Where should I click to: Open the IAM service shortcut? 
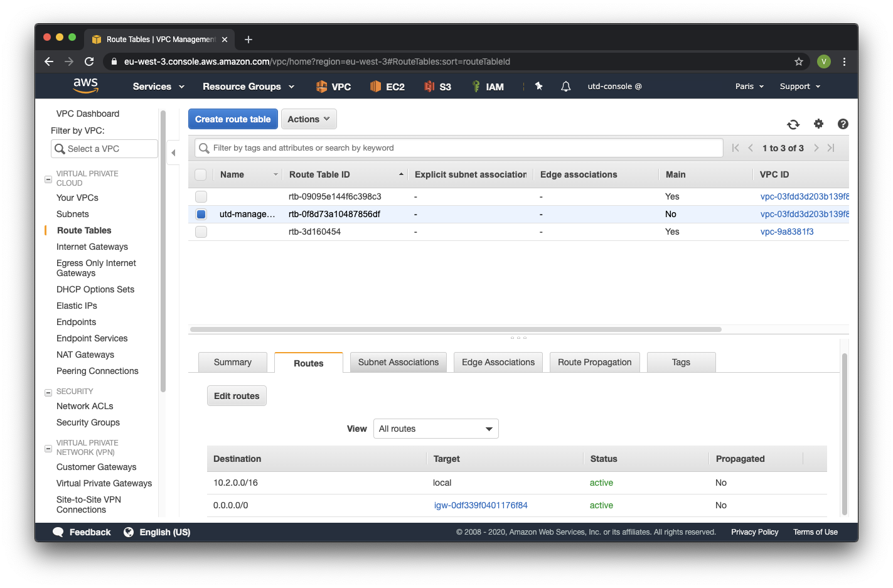coord(488,87)
